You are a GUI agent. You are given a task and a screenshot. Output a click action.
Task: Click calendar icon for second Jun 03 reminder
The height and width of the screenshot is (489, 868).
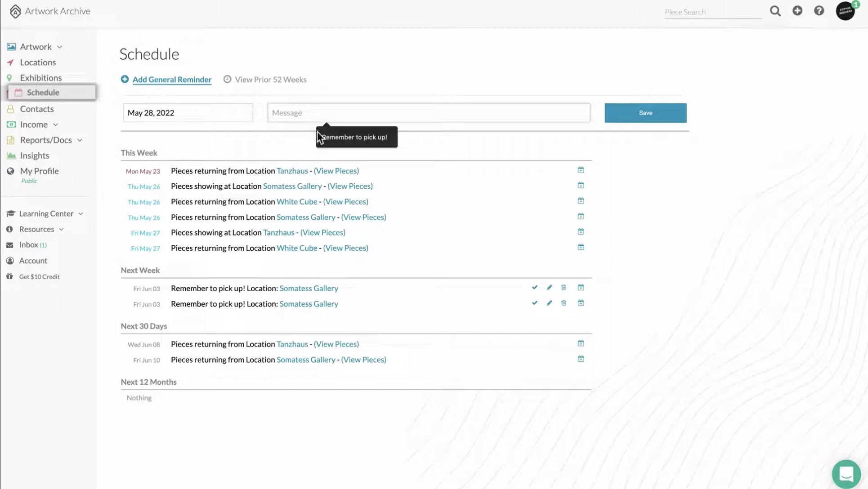tap(581, 303)
